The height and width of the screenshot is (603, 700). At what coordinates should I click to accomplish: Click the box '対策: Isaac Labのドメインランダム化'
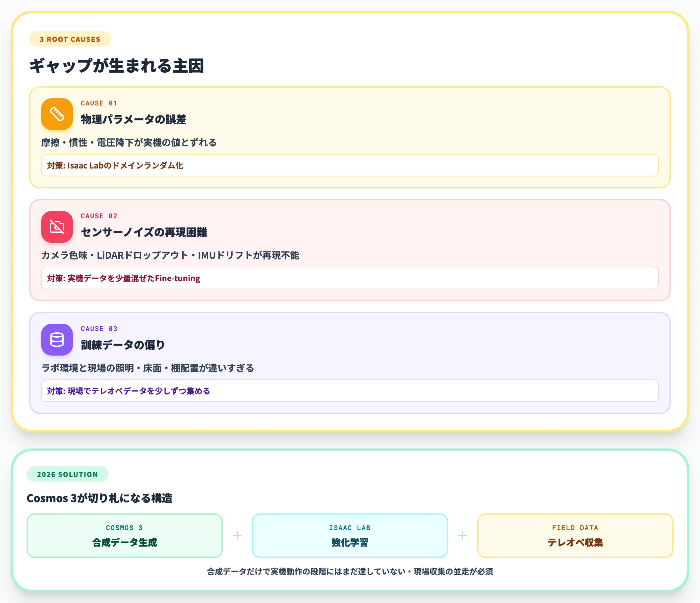[x=350, y=165]
